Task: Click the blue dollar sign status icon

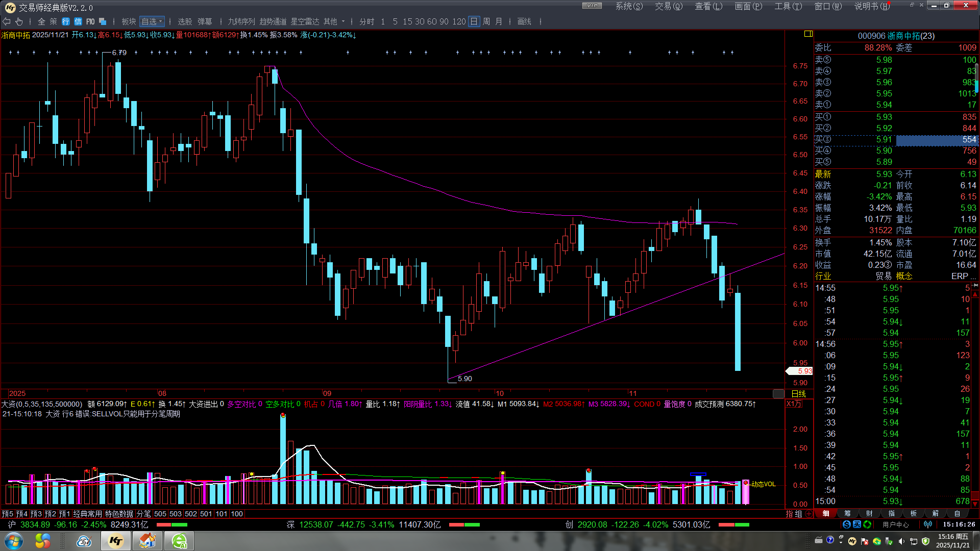Action: [847, 524]
